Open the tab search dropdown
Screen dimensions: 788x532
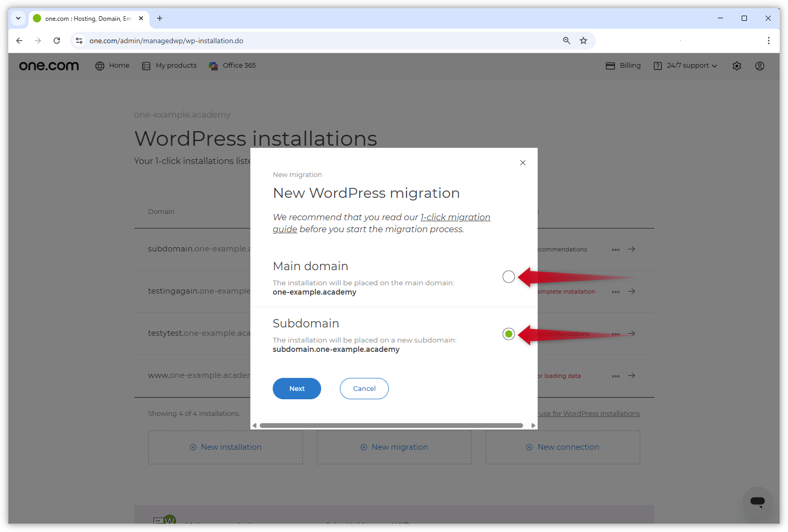(18, 18)
